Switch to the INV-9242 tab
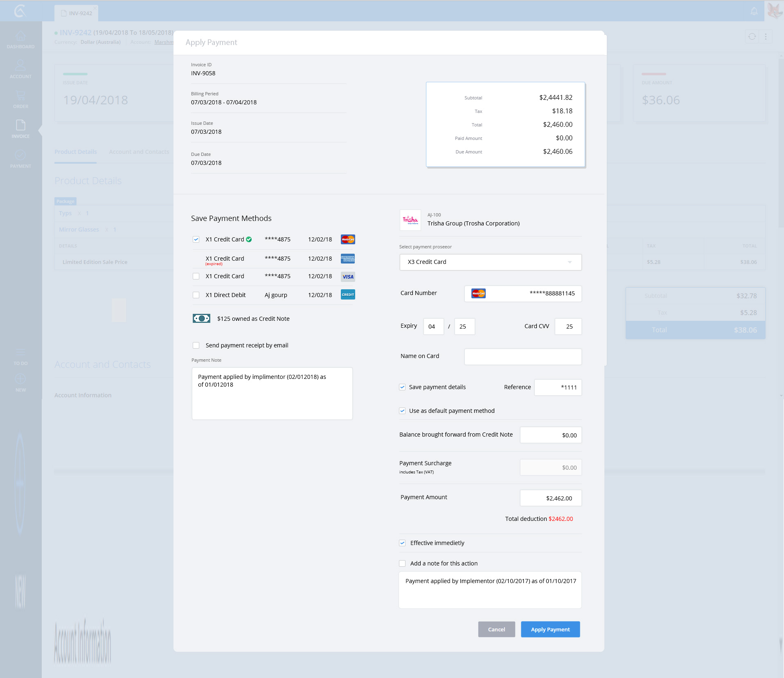This screenshot has height=678, width=784. 76,13
